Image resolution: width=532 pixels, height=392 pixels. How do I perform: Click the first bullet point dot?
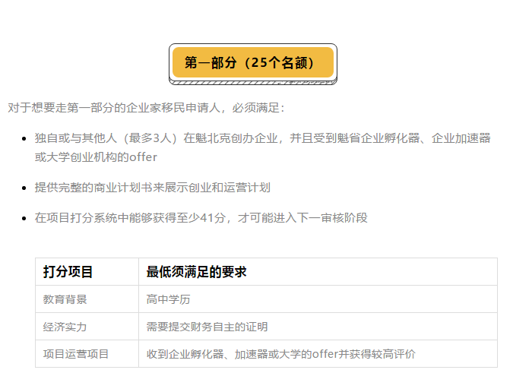click(x=24, y=138)
